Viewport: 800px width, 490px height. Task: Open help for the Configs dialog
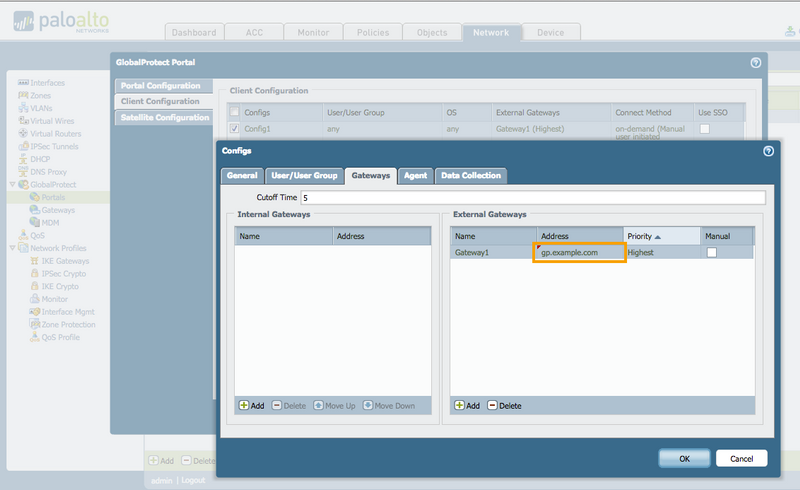[x=768, y=151]
